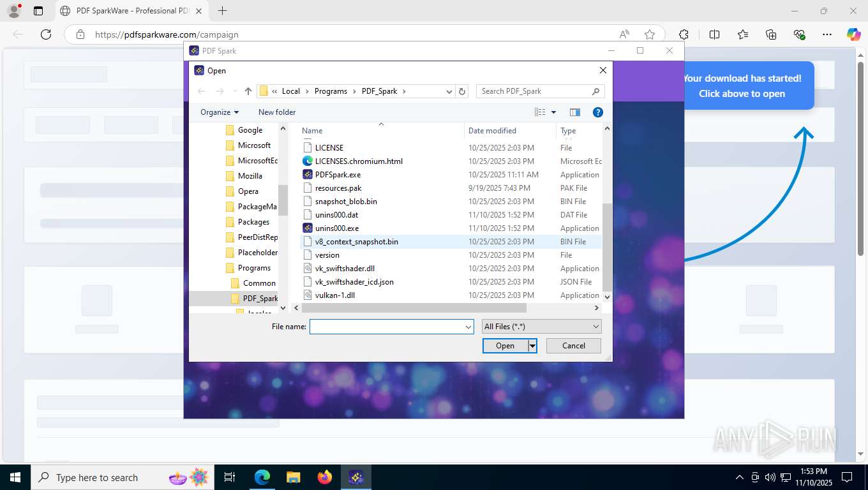The image size is (868, 490).
Task: Open view options dropdown arrow
Action: (x=553, y=112)
